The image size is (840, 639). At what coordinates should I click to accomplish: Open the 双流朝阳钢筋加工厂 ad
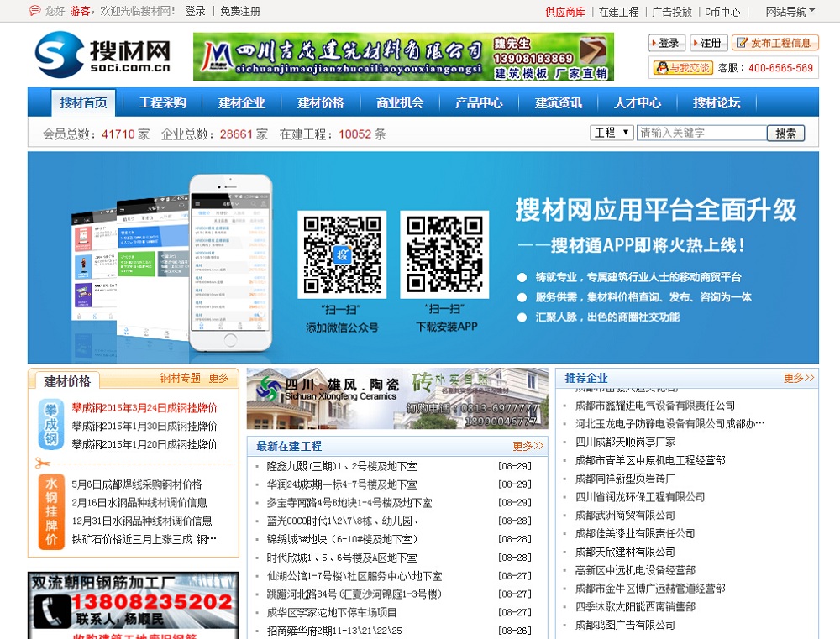tap(134, 605)
